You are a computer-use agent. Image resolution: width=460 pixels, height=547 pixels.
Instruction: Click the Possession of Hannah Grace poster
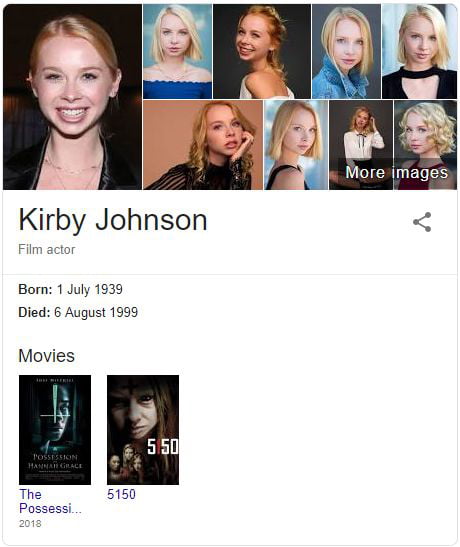pos(55,430)
